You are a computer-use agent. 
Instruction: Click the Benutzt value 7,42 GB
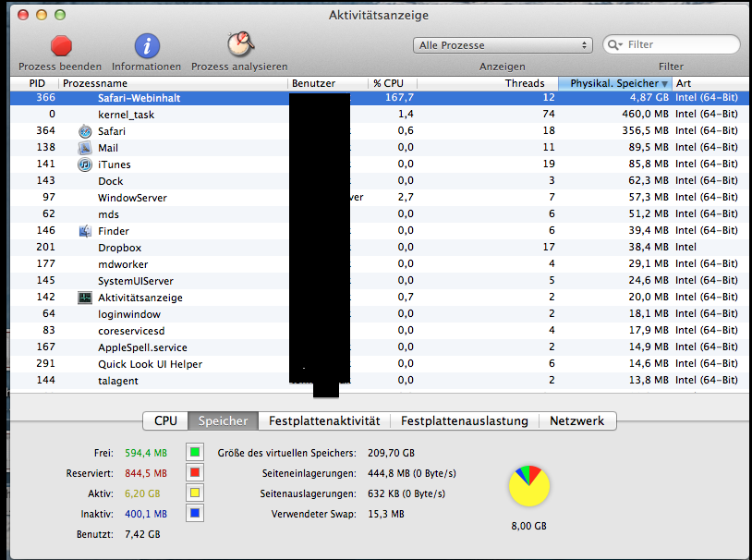[142, 534]
